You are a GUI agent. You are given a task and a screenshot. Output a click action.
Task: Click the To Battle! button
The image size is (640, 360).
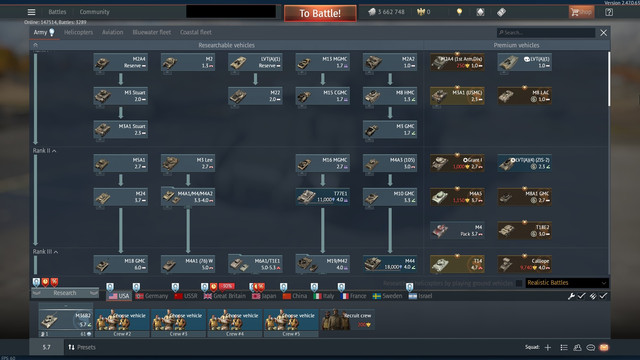pyautogui.click(x=320, y=13)
